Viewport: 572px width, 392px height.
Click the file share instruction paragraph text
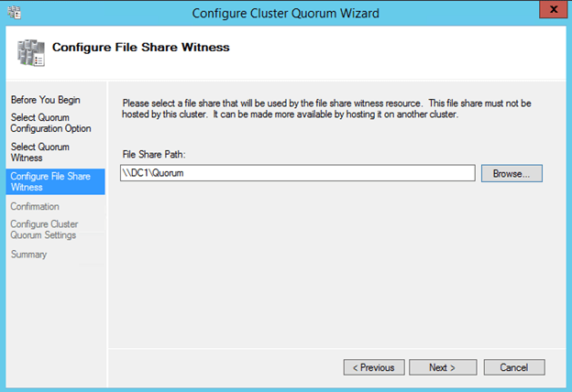tap(327, 108)
